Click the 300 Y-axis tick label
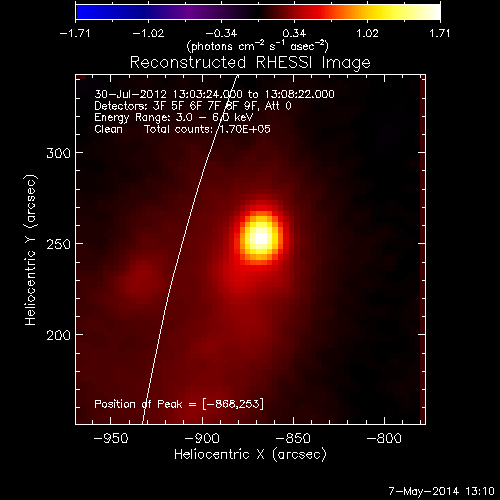 click(58, 153)
